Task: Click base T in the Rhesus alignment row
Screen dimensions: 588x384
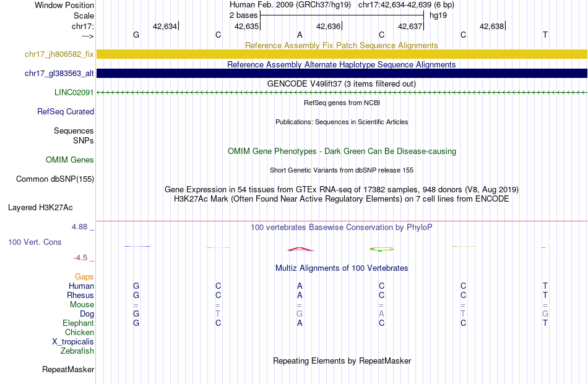Action: pyautogui.click(x=545, y=296)
